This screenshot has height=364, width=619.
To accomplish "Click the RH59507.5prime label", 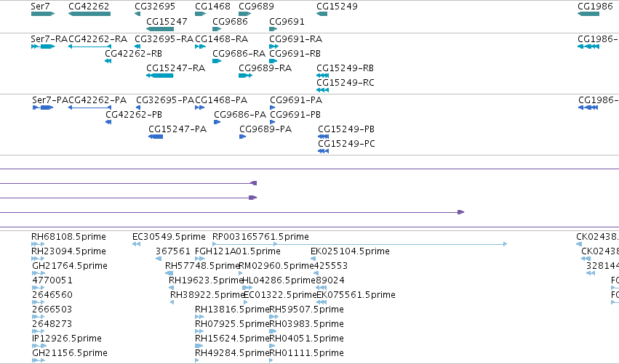I will (x=306, y=310).
